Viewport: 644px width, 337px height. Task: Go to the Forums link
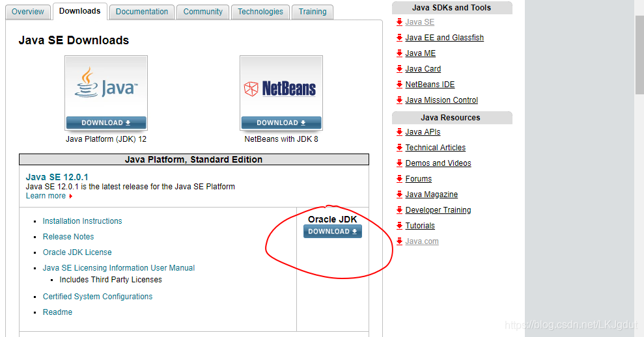point(419,179)
